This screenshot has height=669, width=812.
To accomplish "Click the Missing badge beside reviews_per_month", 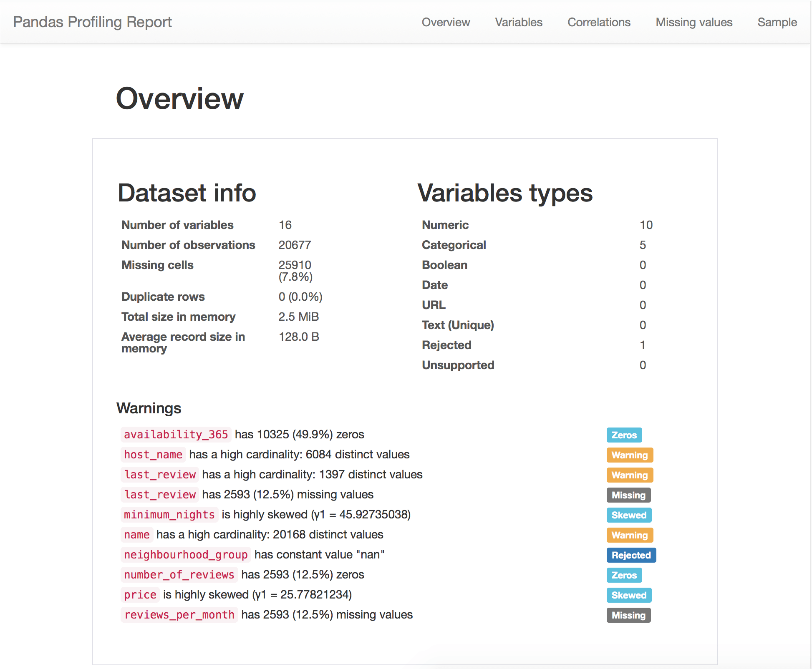I will (628, 615).
